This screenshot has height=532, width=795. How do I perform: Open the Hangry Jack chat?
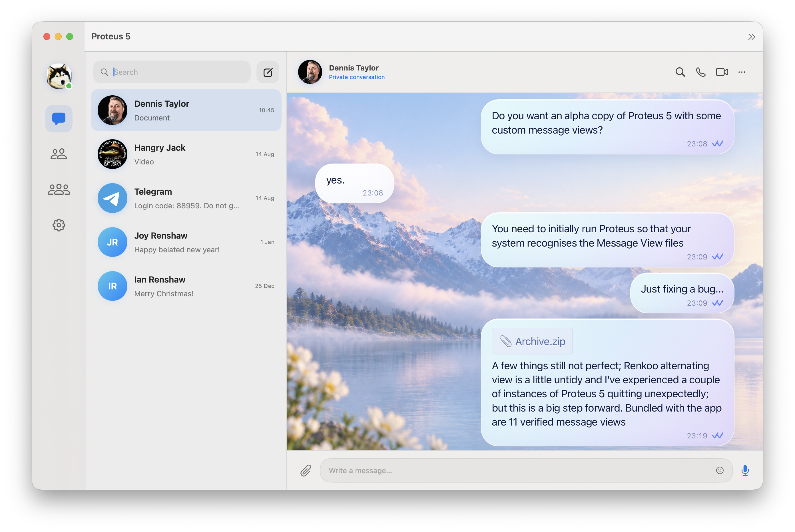click(x=186, y=154)
